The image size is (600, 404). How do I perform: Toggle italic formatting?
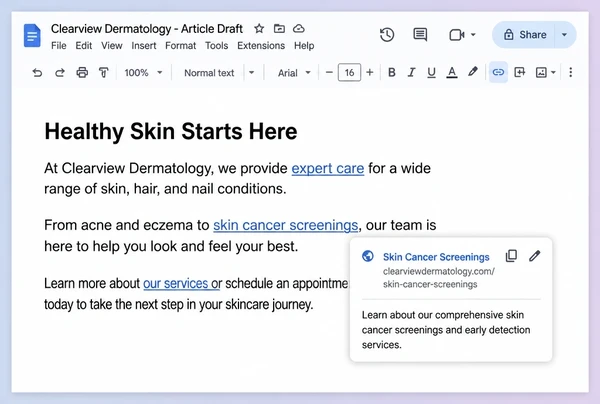(x=411, y=72)
